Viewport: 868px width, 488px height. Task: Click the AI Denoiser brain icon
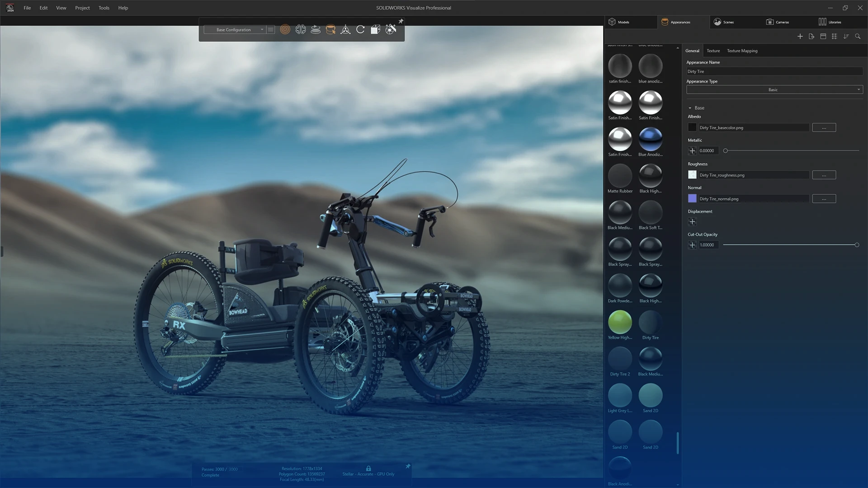300,29
